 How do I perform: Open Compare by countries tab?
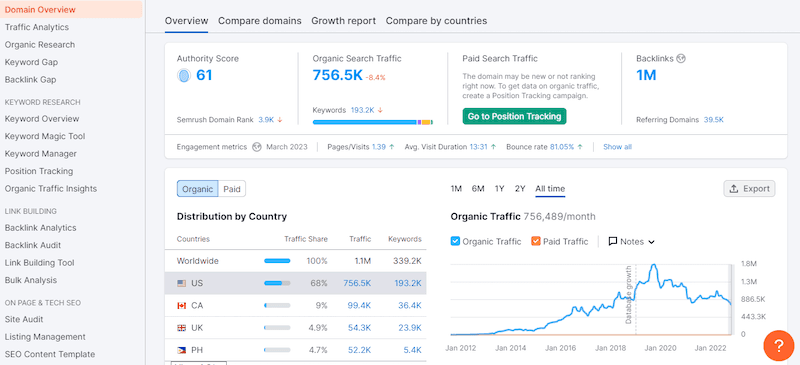[436, 21]
